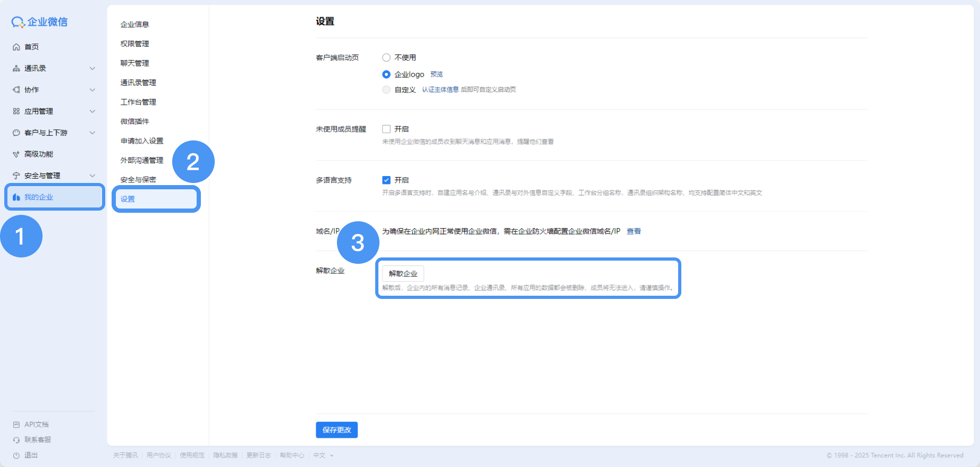Select the 企业logo radio option

pos(386,74)
